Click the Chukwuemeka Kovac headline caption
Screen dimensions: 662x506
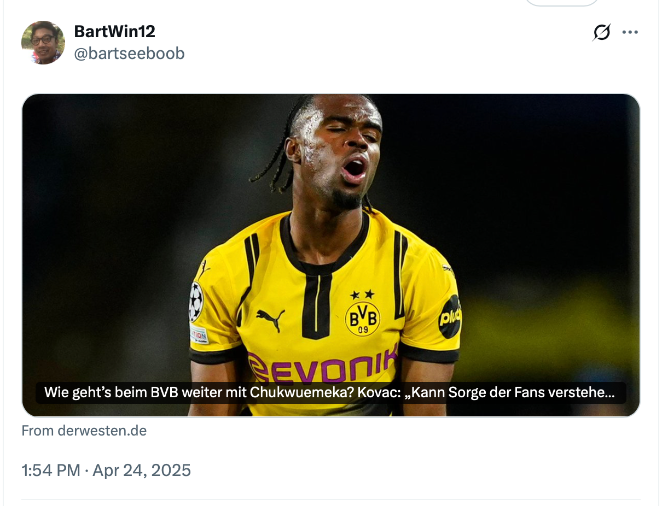[x=329, y=392]
